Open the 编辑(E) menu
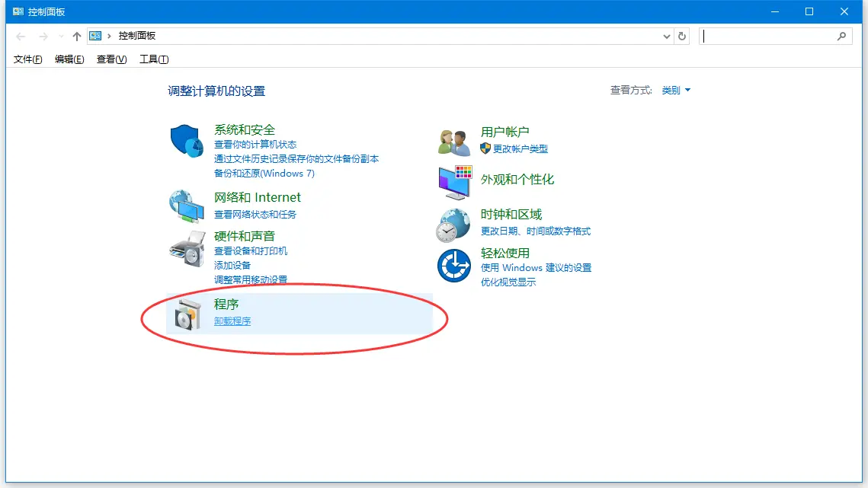 [x=69, y=59]
